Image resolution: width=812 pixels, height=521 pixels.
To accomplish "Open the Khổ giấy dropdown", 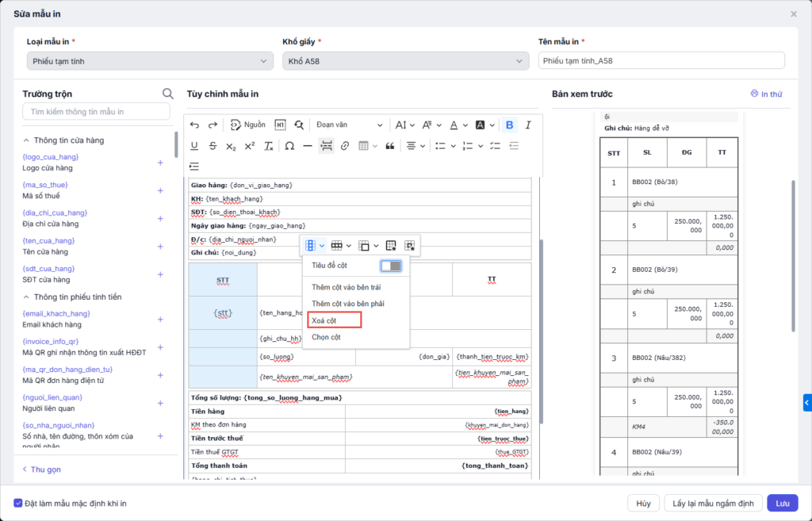I will [x=405, y=61].
